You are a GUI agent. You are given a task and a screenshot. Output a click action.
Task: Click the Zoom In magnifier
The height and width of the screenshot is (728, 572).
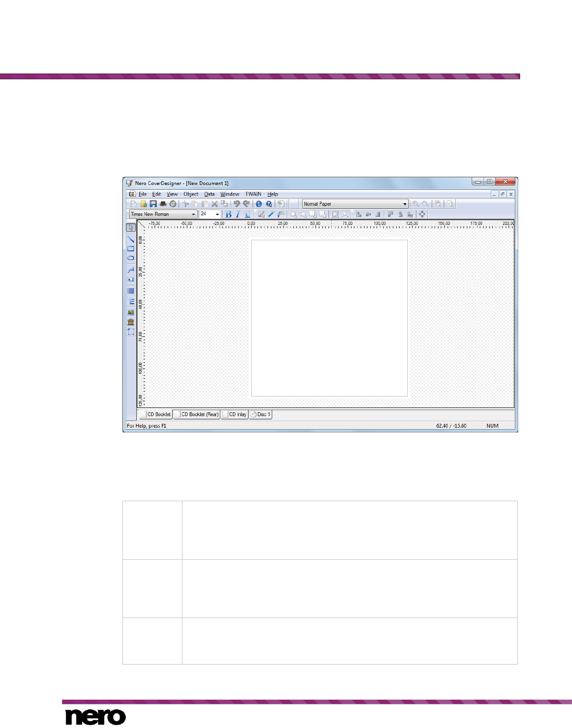[x=416, y=204]
